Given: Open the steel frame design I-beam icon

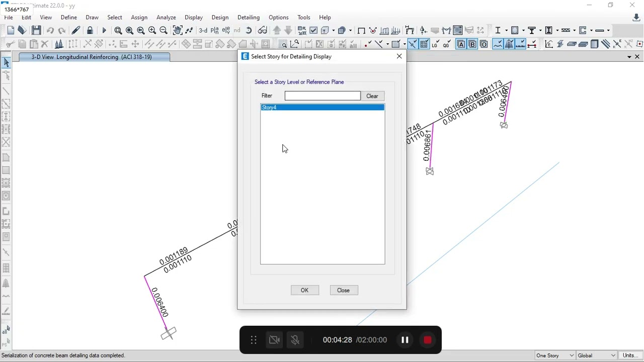Looking at the screenshot, I should click(498, 31).
